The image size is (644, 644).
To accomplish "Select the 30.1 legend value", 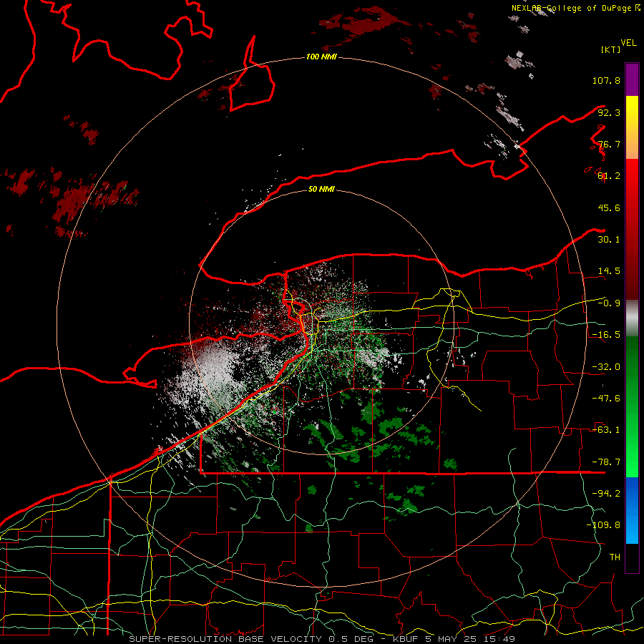I will (x=609, y=240).
